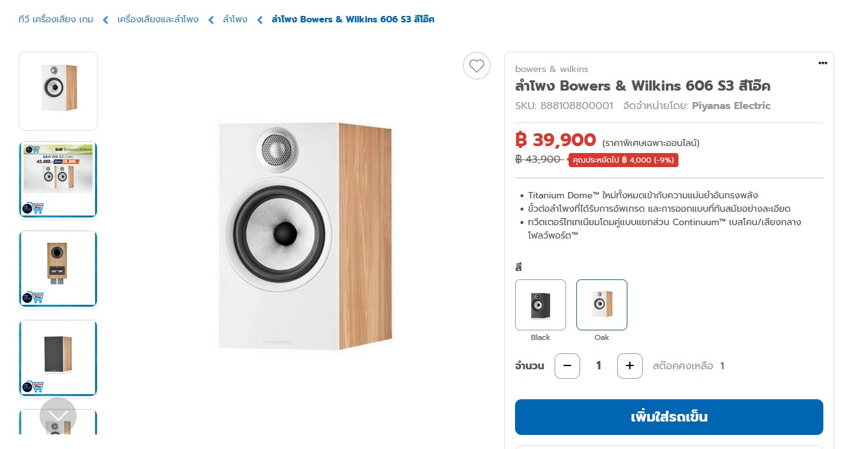The width and height of the screenshot is (868, 449).
Task: Add speaker to wishlist with heart icon
Action: (476, 66)
